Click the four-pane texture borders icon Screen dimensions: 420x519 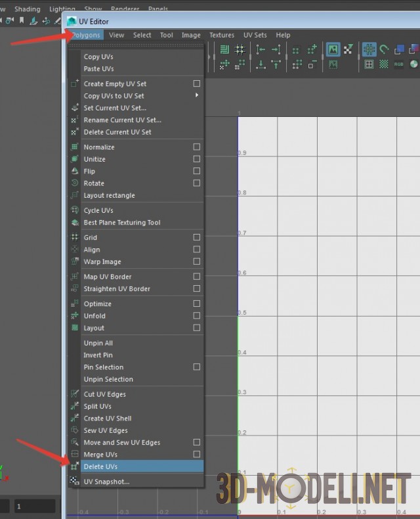369,64
